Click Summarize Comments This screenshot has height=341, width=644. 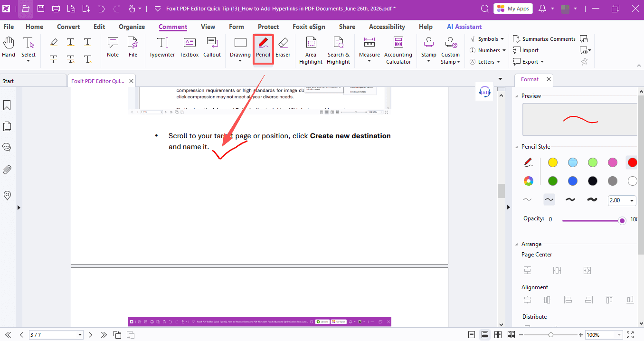[x=544, y=39]
